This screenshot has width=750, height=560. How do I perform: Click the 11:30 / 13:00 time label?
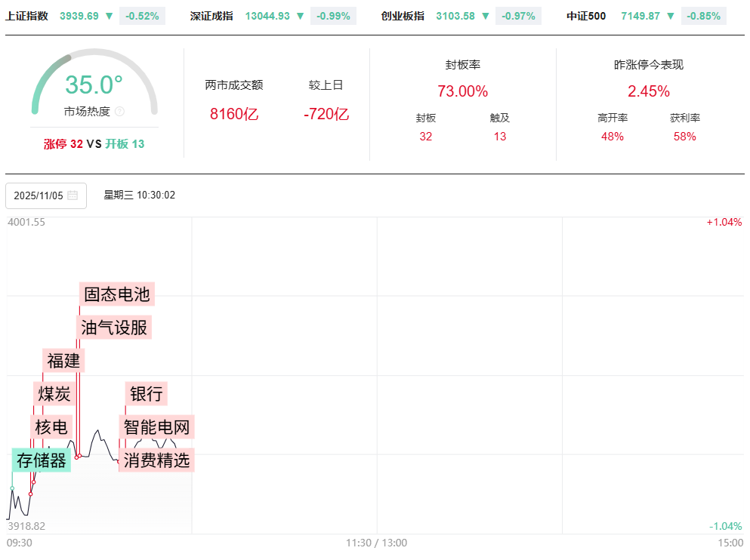376,543
